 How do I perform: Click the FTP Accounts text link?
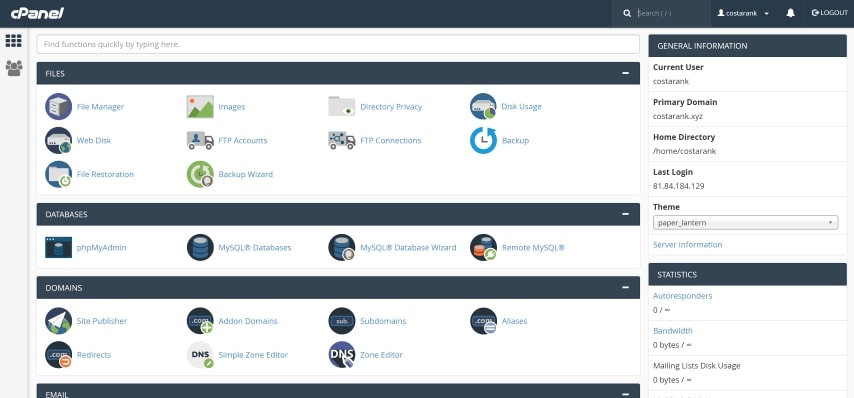coord(243,140)
